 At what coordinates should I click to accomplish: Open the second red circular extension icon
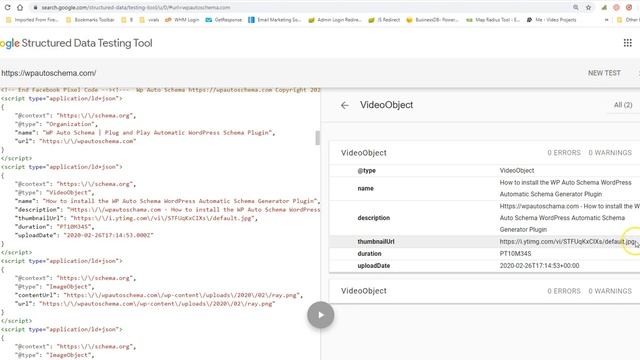click(629, 7)
